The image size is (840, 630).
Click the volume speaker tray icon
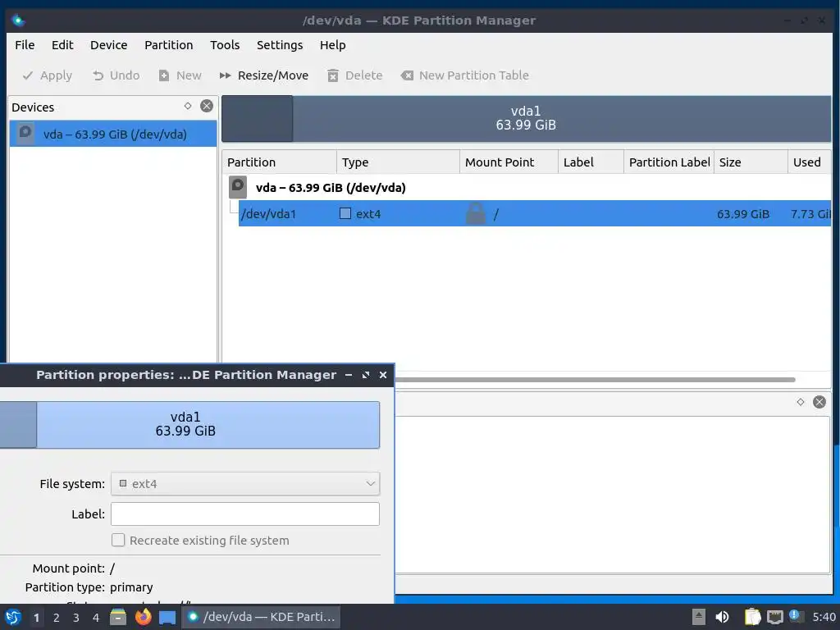pyautogui.click(x=722, y=617)
